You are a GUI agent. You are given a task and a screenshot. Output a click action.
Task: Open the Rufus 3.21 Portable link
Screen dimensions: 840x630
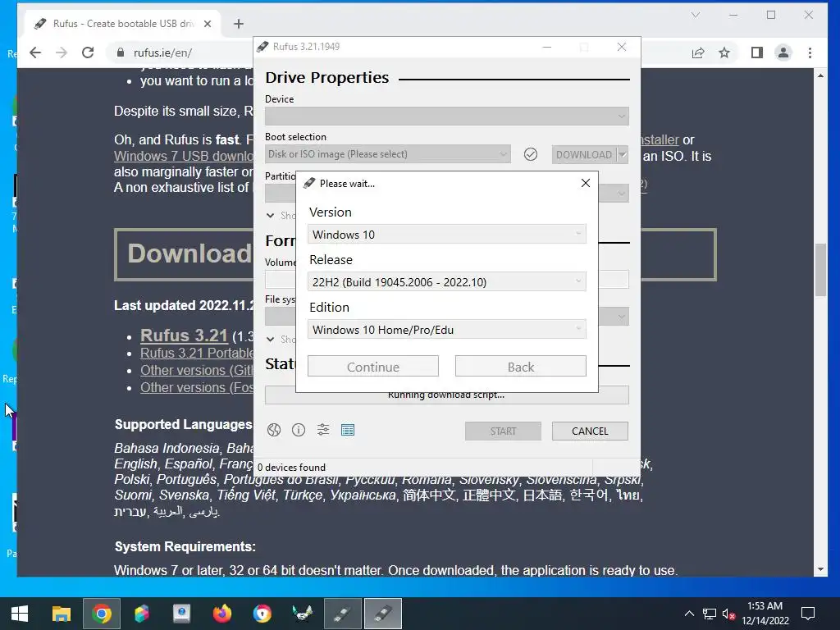[x=197, y=353]
